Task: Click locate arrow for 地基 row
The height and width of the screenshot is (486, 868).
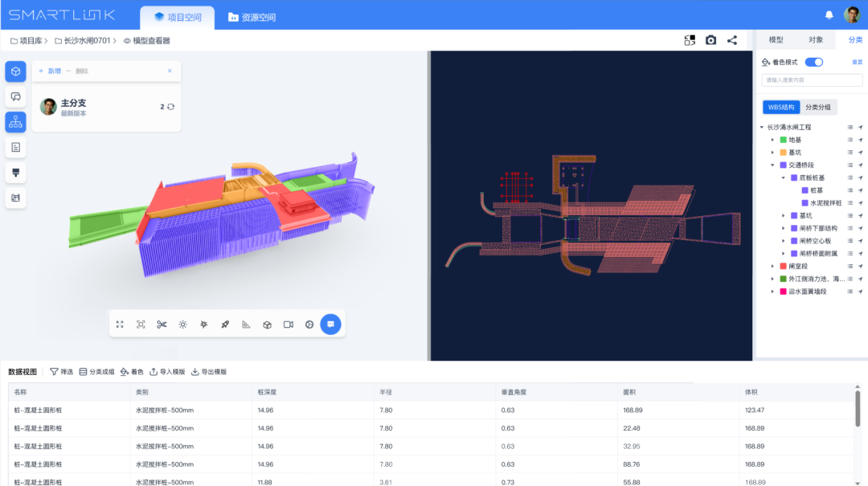Action: (860, 140)
